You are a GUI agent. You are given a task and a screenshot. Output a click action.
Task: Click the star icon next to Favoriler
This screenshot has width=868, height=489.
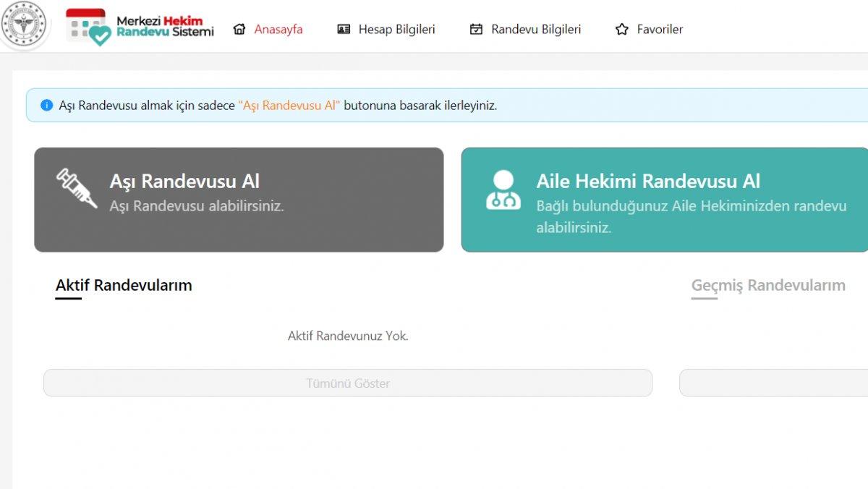[621, 29]
